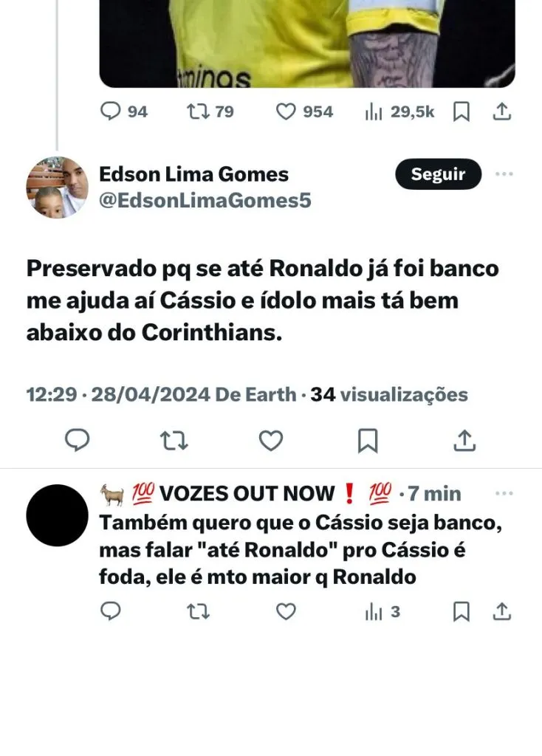Like Edson Lima Gomes' main tweet
Image resolution: width=542 pixels, height=756 pixels.
tap(271, 441)
